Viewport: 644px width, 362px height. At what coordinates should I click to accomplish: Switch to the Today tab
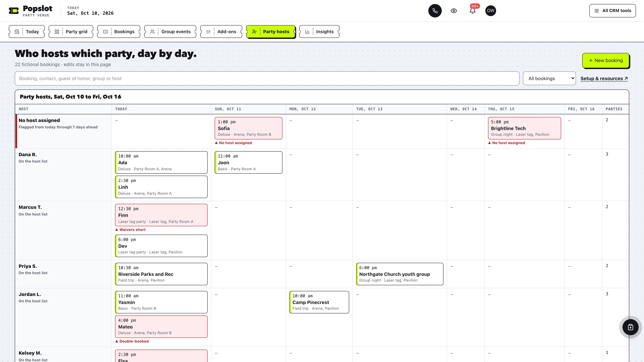[x=27, y=32]
